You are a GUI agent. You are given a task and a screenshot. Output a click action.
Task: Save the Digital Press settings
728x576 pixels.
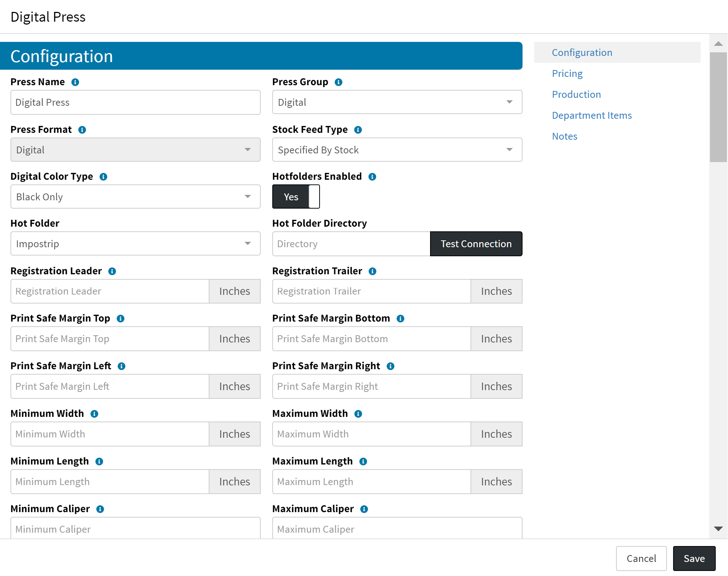tap(694, 558)
